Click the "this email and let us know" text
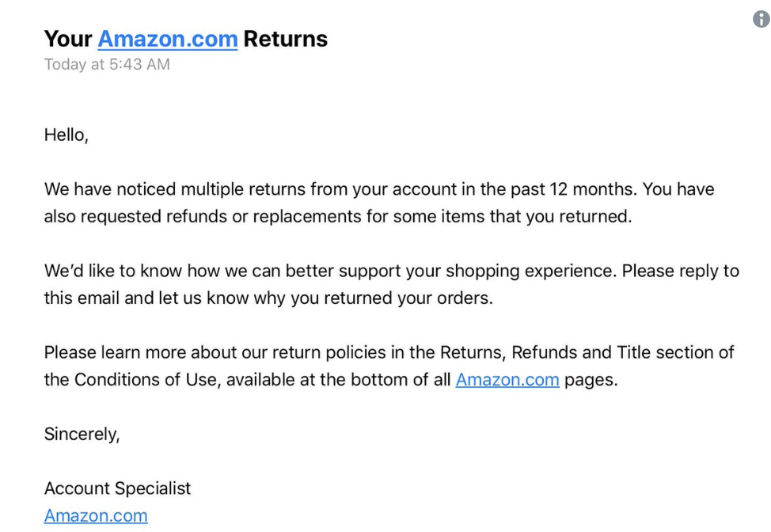This screenshot has width=771, height=532. pos(145,298)
